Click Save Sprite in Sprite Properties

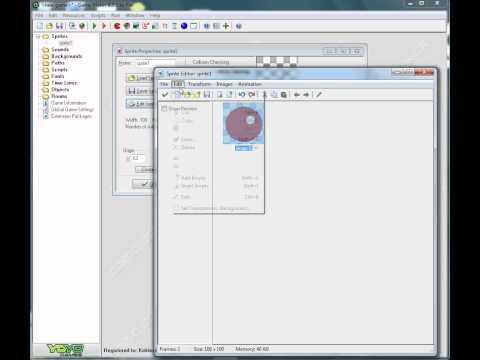coord(141,91)
